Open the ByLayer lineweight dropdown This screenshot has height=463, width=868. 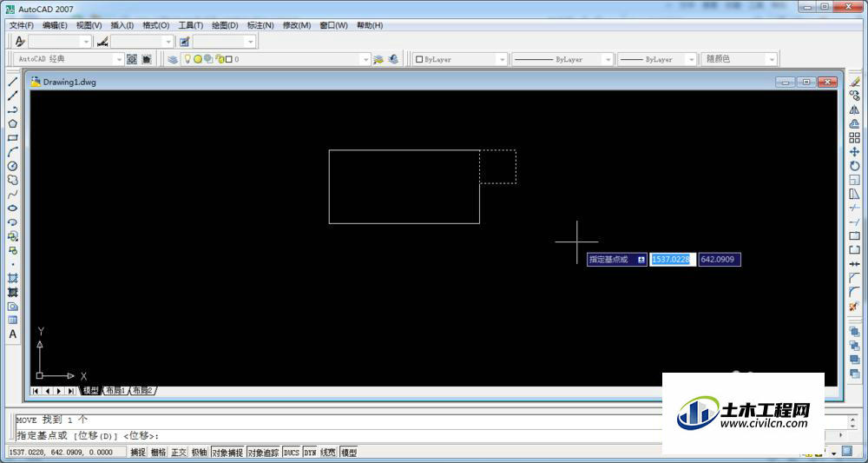[x=691, y=59]
